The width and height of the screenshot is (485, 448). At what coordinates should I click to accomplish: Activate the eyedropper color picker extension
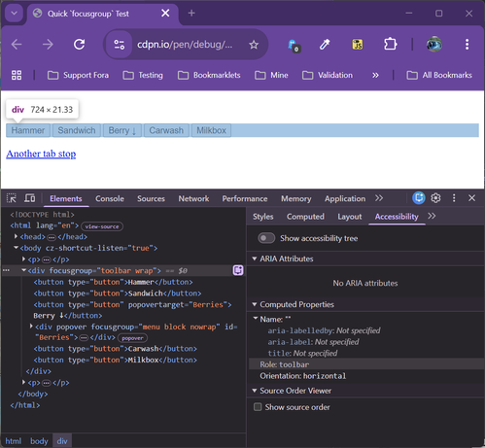click(x=325, y=45)
